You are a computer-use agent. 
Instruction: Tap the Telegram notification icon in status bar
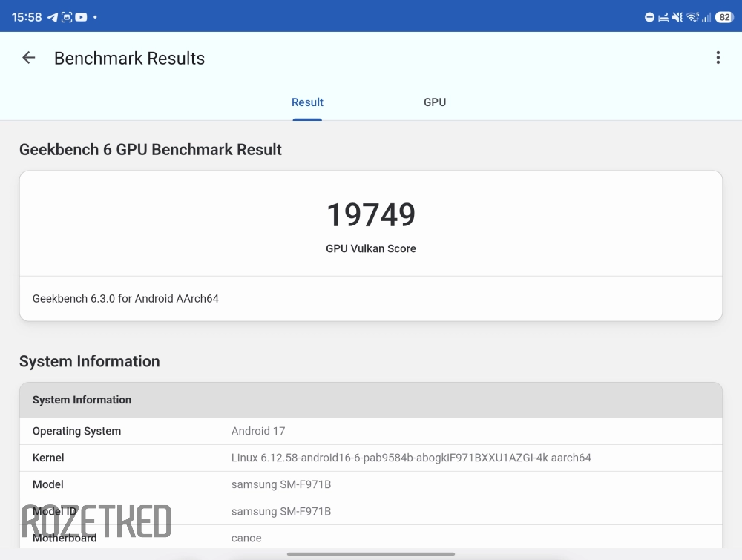[x=53, y=18]
